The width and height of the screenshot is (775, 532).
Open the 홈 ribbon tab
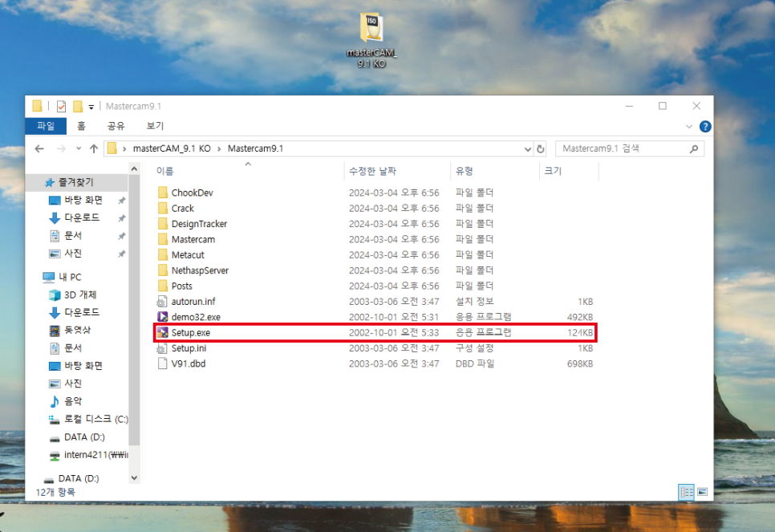pos(81,126)
